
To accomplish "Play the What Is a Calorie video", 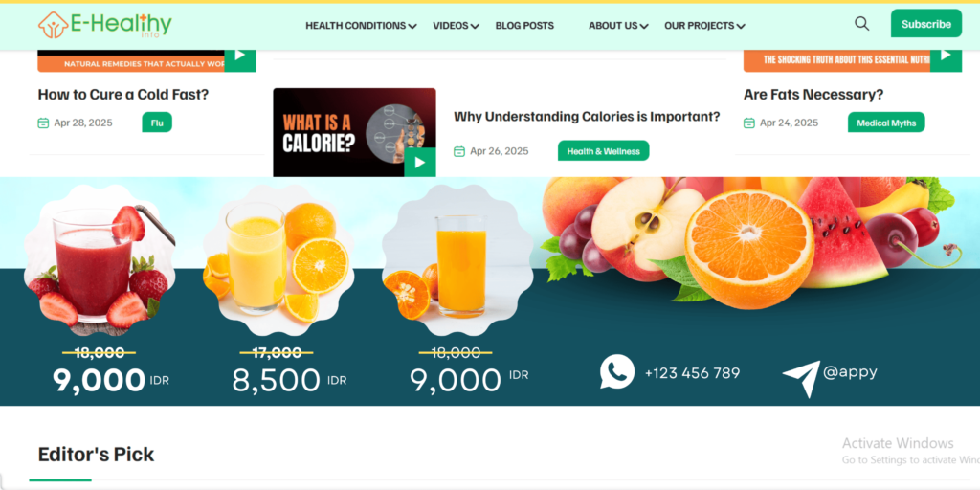I will (420, 163).
